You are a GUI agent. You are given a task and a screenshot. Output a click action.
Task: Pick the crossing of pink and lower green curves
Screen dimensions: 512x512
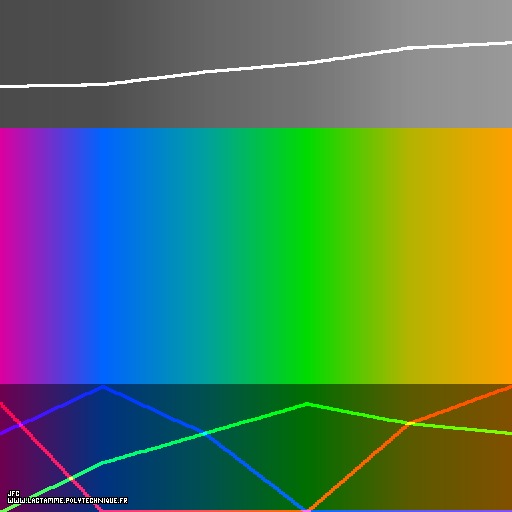(x=71, y=479)
